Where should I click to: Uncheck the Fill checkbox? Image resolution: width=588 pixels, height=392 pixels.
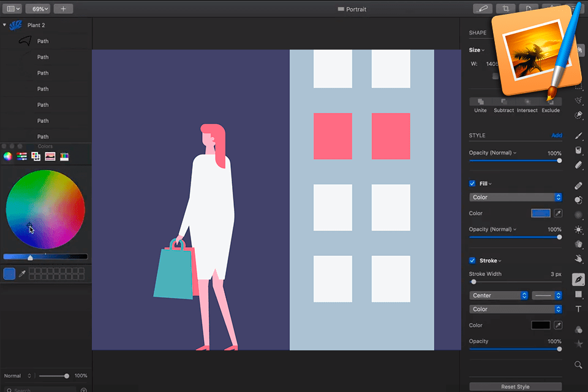pyautogui.click(x=472, y=183)
